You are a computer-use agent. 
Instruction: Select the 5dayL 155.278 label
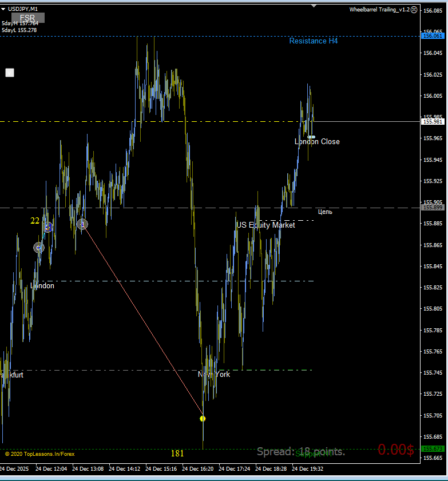coord(19,30)
